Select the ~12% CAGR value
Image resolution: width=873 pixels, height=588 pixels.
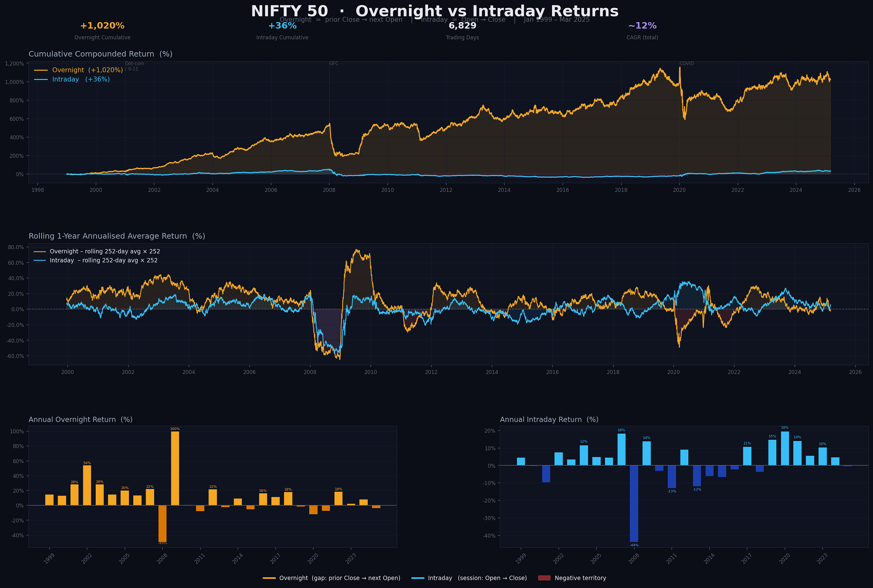point(642,26)
